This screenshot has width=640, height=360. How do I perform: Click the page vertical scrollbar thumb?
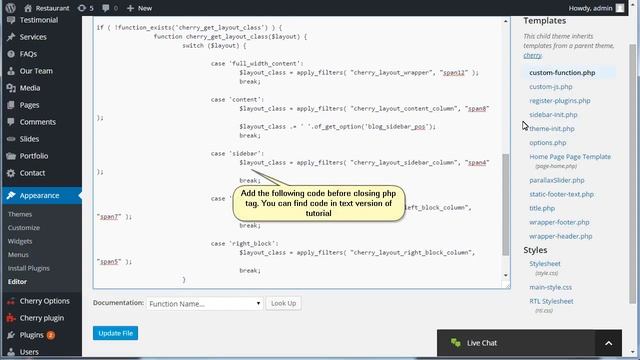tap(632, 173)
